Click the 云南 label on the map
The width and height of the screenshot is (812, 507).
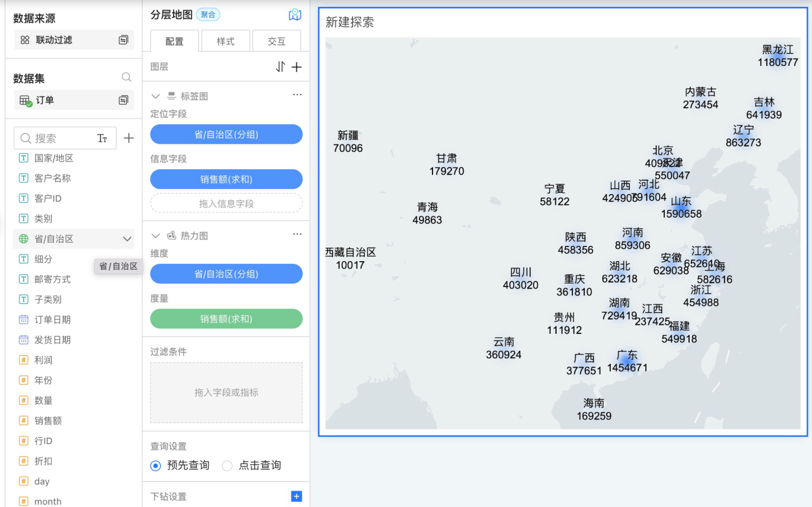504,348
